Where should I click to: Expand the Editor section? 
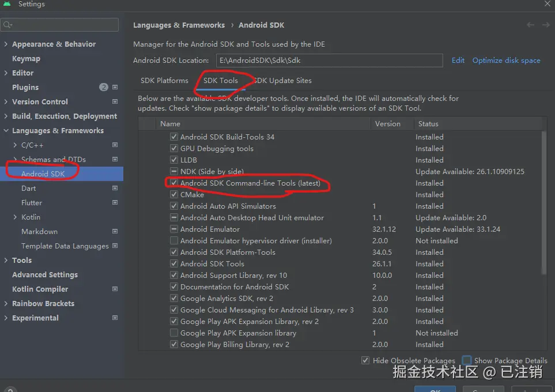pyautogui.click(x=6, y=73)
